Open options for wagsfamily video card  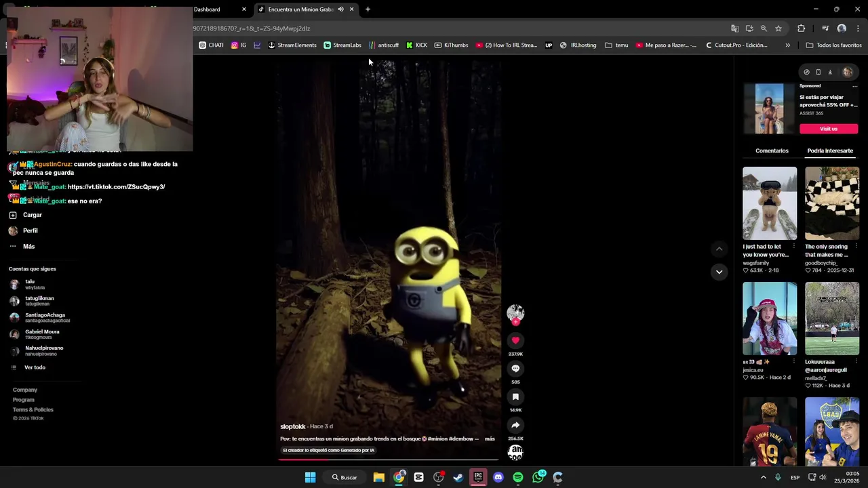pos(794,246)
